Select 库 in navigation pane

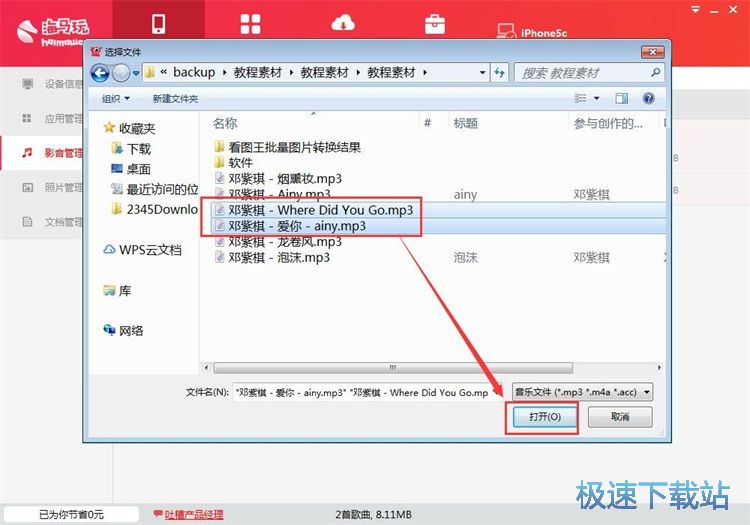(x=117, y=290)
